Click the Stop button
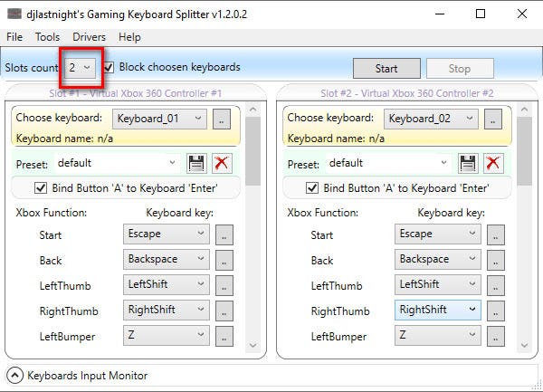Screen dimensions: 543x392 (x=460, y=69)
